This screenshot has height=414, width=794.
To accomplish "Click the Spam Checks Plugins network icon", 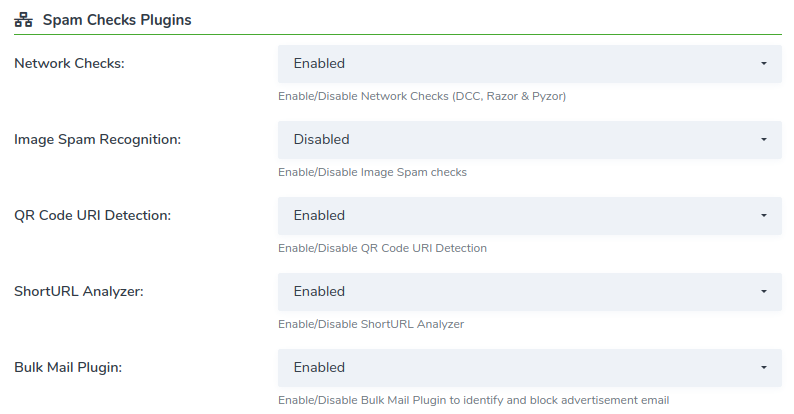I will [x=23, y=20].
